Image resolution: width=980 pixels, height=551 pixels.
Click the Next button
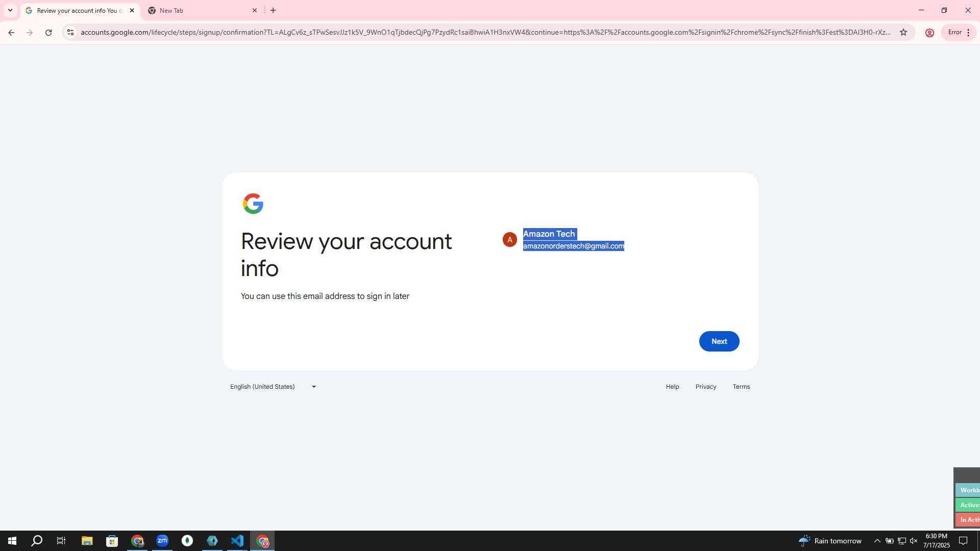point(719,341)
